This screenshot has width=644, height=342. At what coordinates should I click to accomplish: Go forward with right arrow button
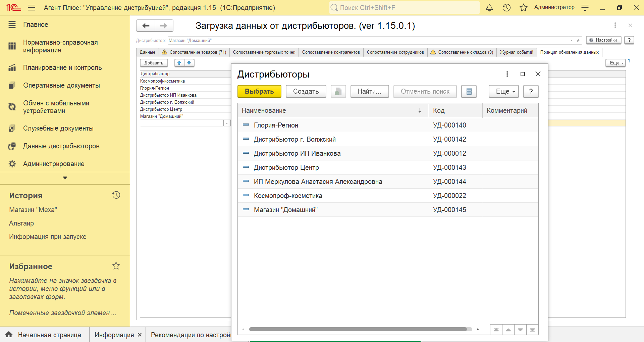(x=164, y=26)
